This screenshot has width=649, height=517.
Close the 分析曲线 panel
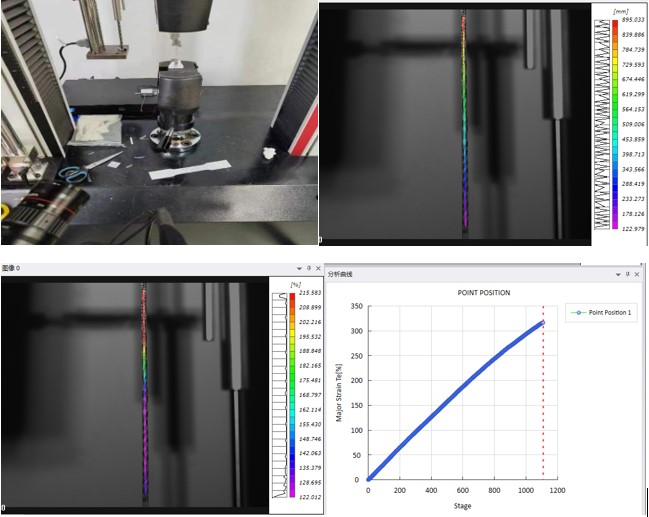click(637, 274)
